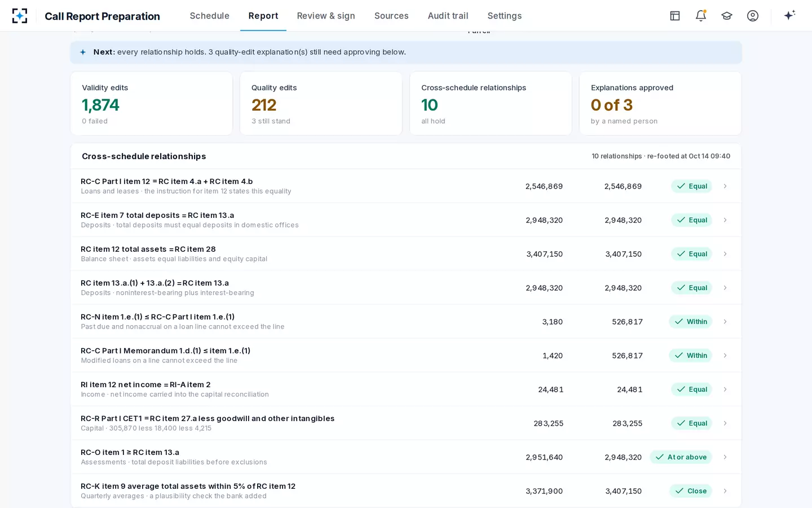The image size is (812, 508).
Task: Click the At or above badge on RC-O row
Action: click(x=681, y=457)
